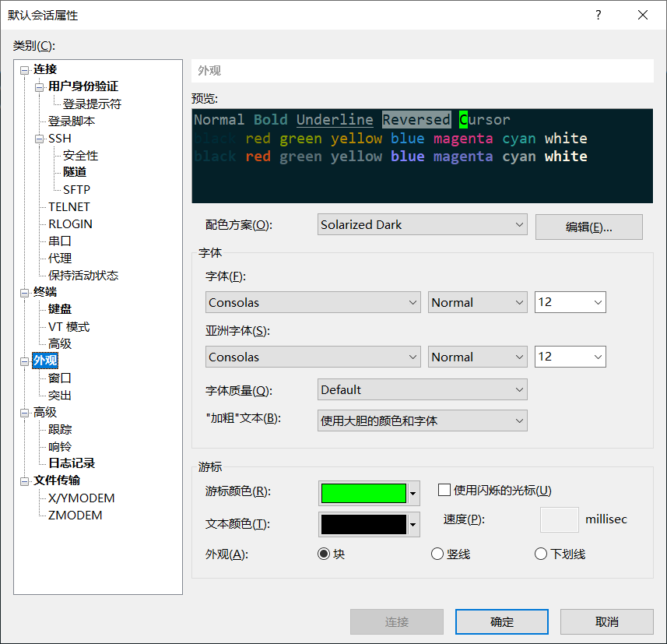This screenshot has width=667, height=644.
Task: Click the help question mark icon
Action: pos(598,15)
